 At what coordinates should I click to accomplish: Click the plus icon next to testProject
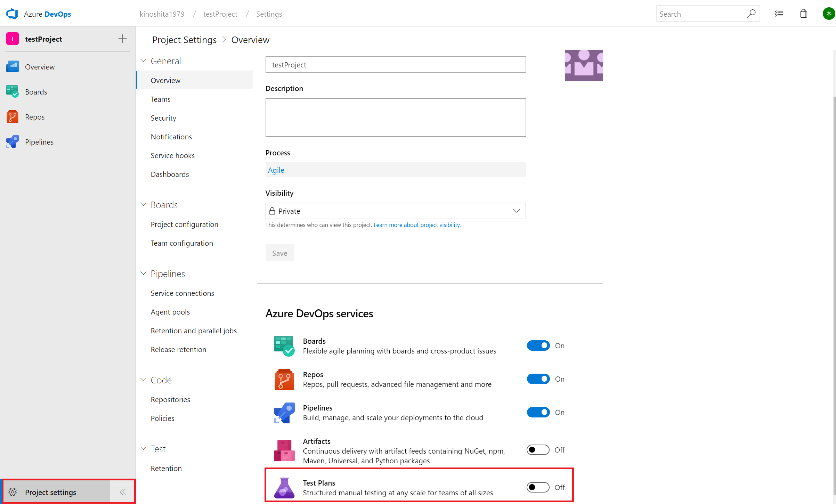[122, 39]
